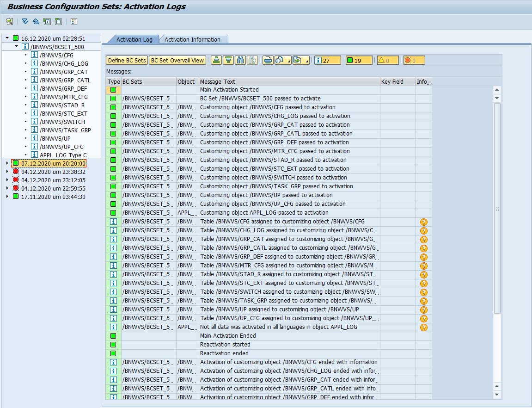Click the messages list vertical scrollbar
532x408 pixels.
pyautogui.click(x=497, y=208)
